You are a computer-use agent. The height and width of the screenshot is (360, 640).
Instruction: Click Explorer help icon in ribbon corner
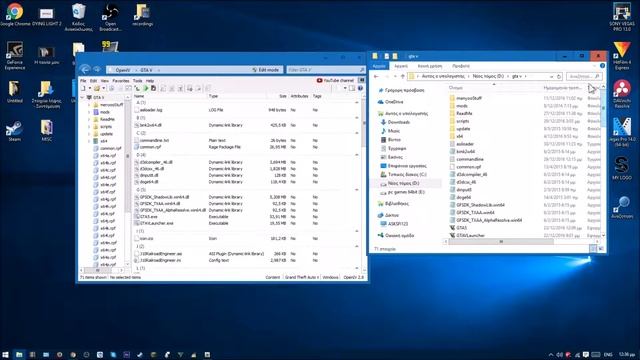click(x=602, y=66)
